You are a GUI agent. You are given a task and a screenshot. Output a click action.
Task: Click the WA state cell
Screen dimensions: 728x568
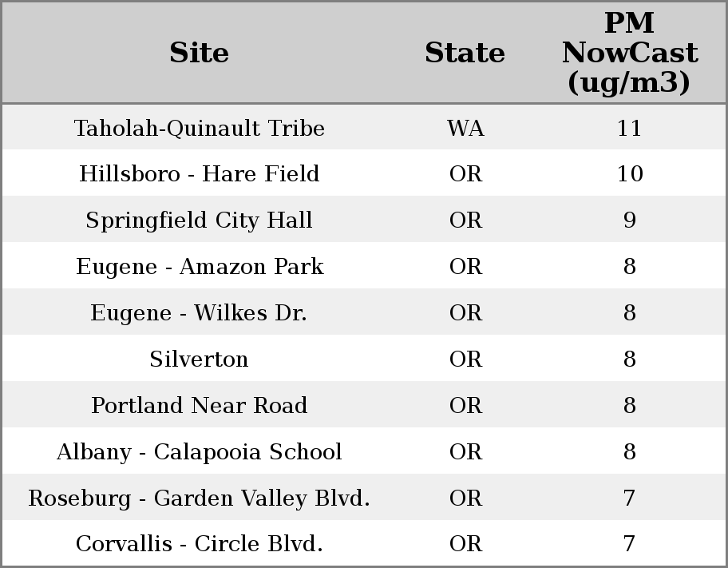465,128
